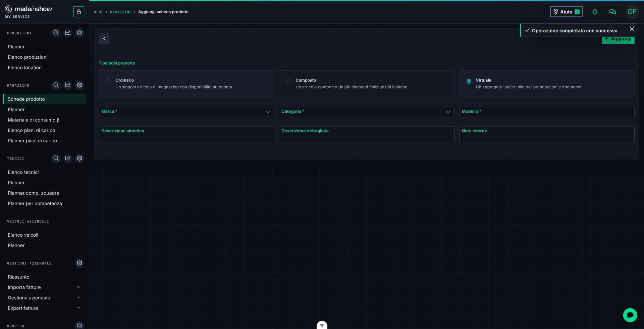Toggle the sidebar lock icon
Screen dimensions: 644x329
[x=79, y=12]
